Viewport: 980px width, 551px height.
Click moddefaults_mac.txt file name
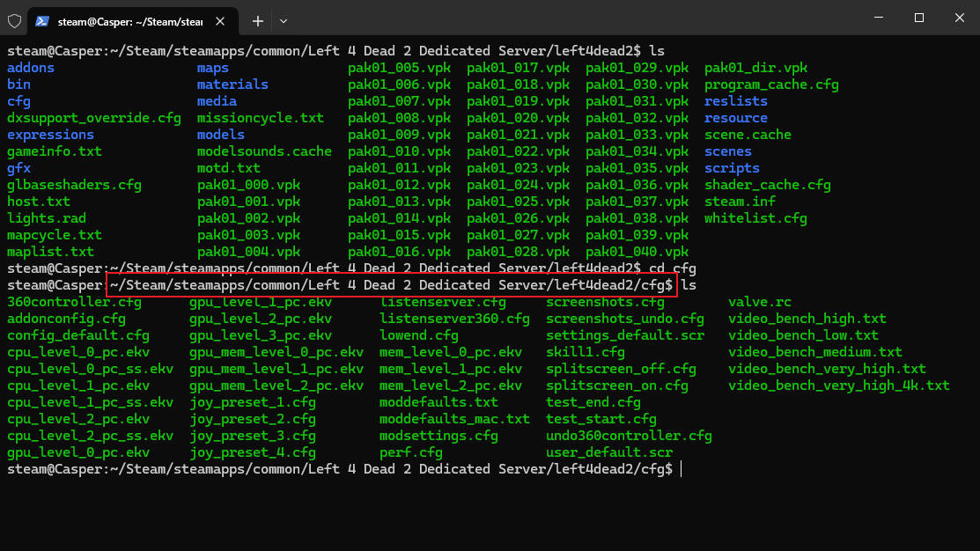[454, 419]
